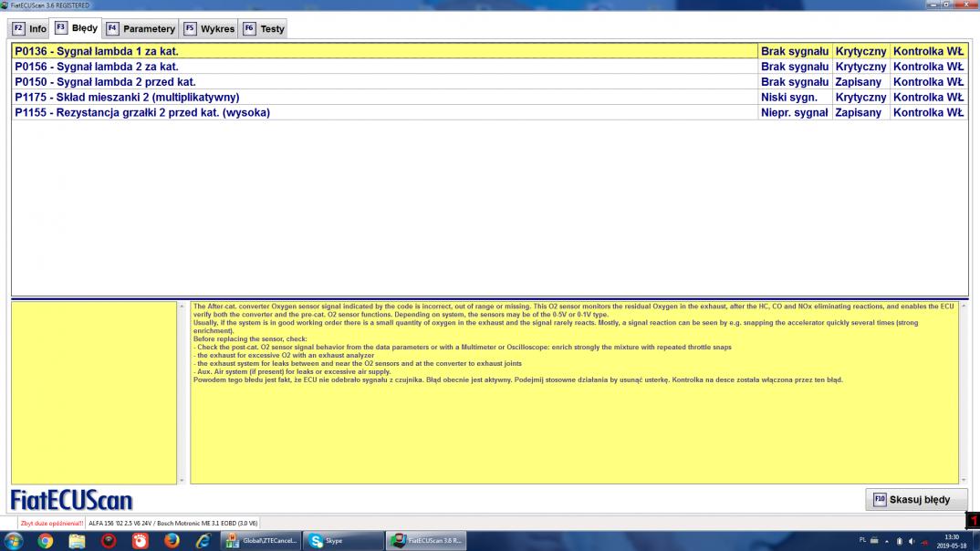Switch to the Global\ZTECancel taskbar window
The width and height of the screenshot is (980, 551).
(x=261, y=540)
